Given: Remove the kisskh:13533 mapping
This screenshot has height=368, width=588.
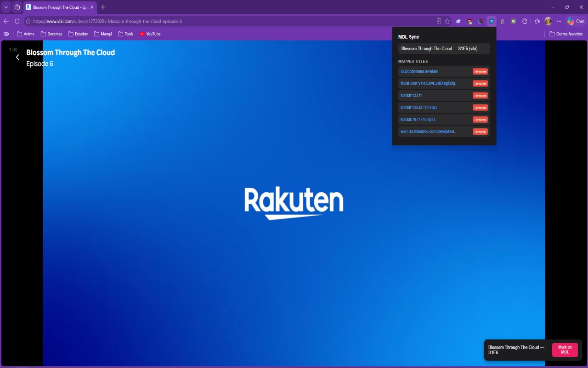Looking at the screenshot, I should [x=480, y=108].
